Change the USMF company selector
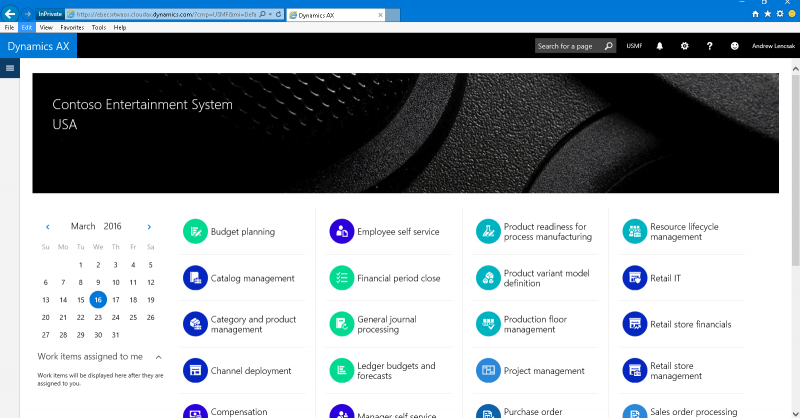The image size is (800, 418). (x=634, y=46)
